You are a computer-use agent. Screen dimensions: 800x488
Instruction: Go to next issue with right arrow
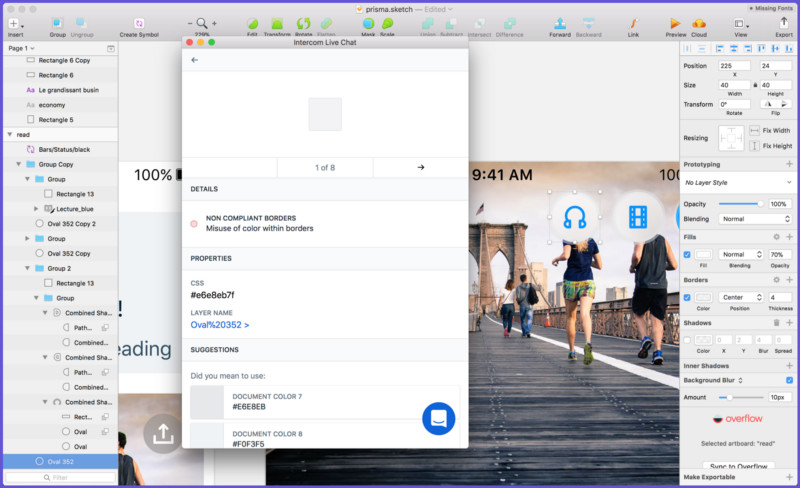(420, 167)
